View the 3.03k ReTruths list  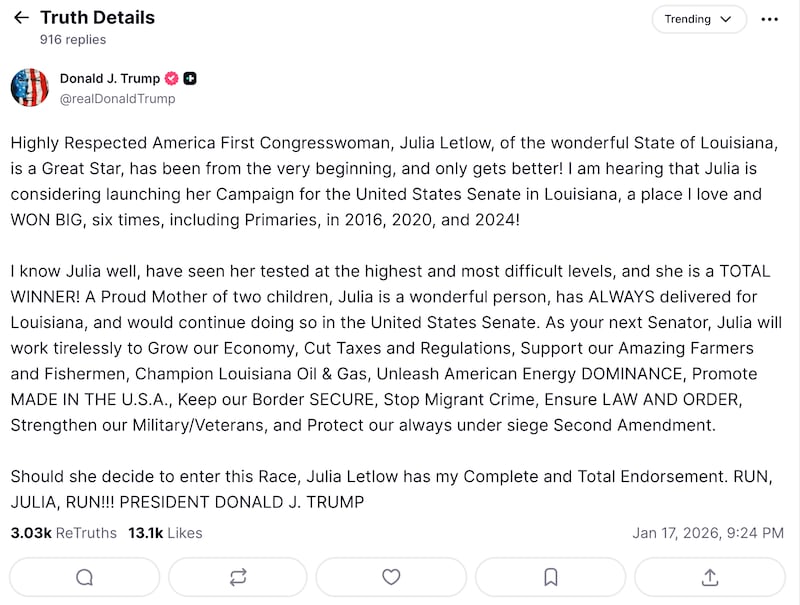tap(63, 533)
